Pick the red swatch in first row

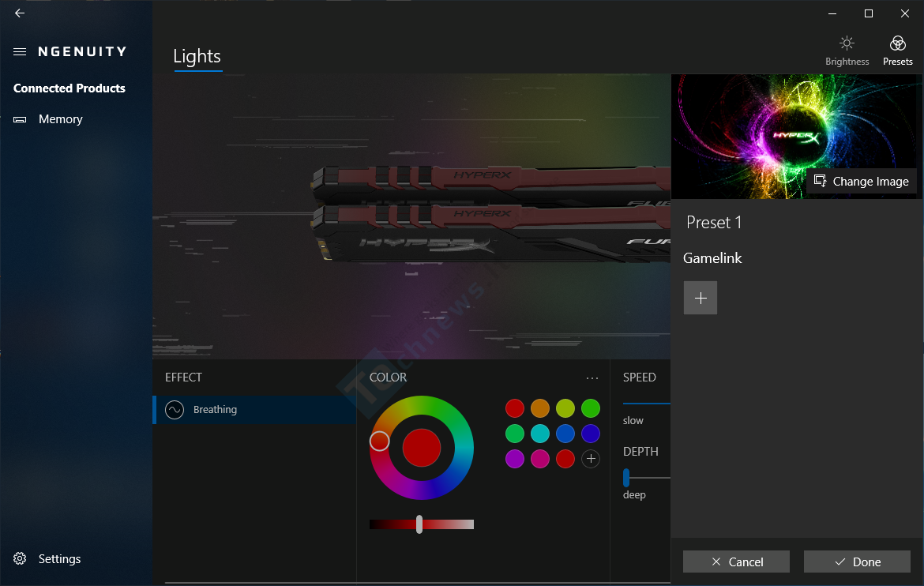[x=514, y=408]
